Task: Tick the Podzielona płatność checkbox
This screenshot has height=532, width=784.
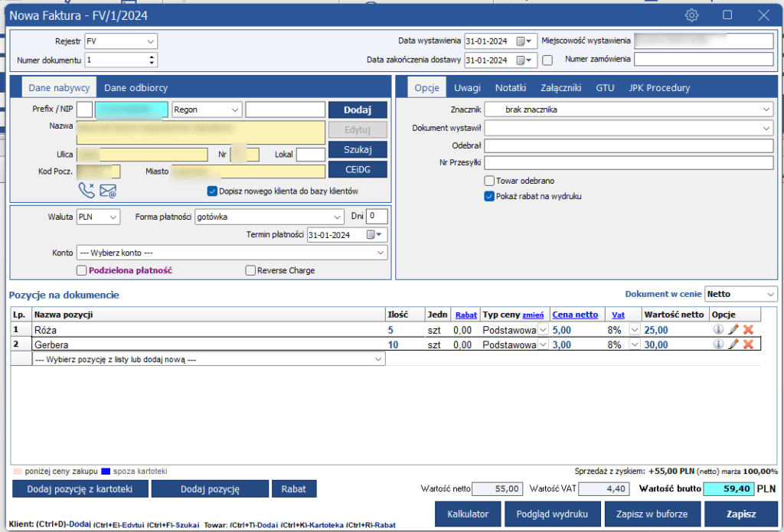Action: click(82, 270)
